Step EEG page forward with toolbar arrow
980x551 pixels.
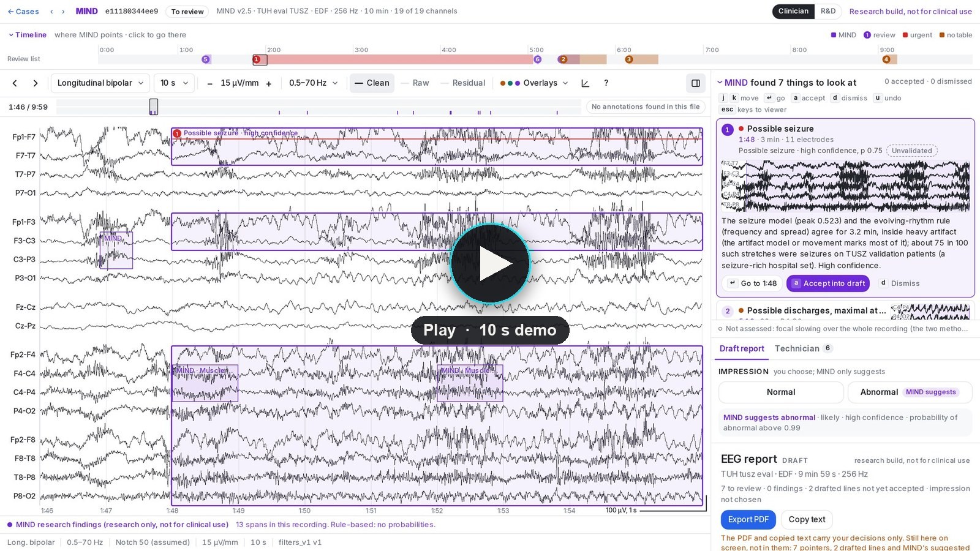[36, 83]
